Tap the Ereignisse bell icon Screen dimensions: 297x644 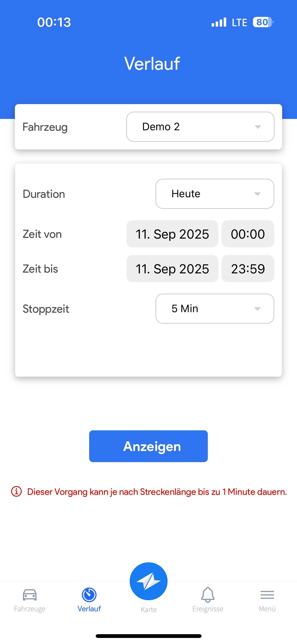click(208, 595)
